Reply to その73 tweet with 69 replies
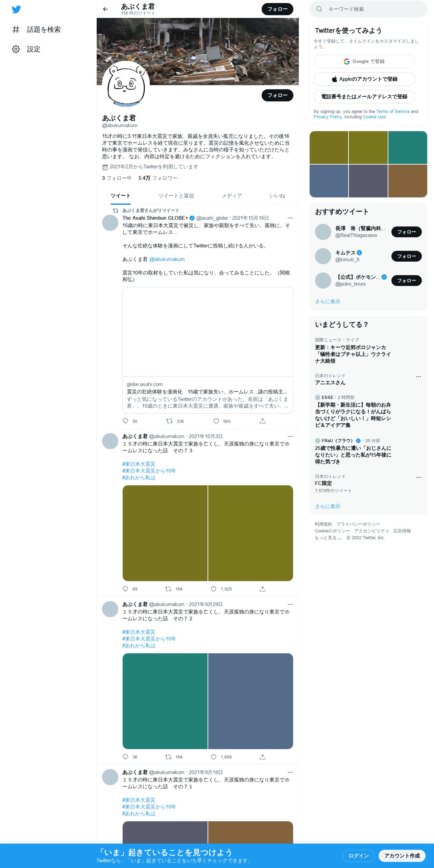Viewport: 434px width, 868px height. click(130, 589)
